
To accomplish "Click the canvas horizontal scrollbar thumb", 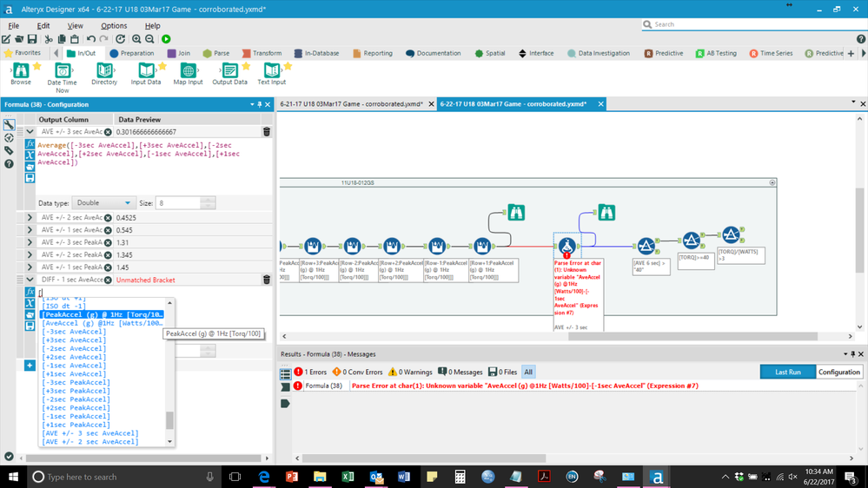I will (692, 336).
